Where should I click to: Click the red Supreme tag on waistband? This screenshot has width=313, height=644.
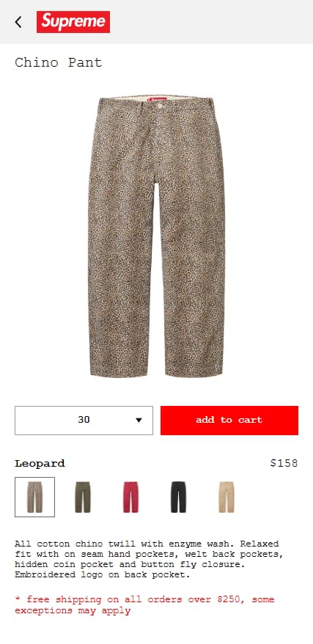[158, 100]
